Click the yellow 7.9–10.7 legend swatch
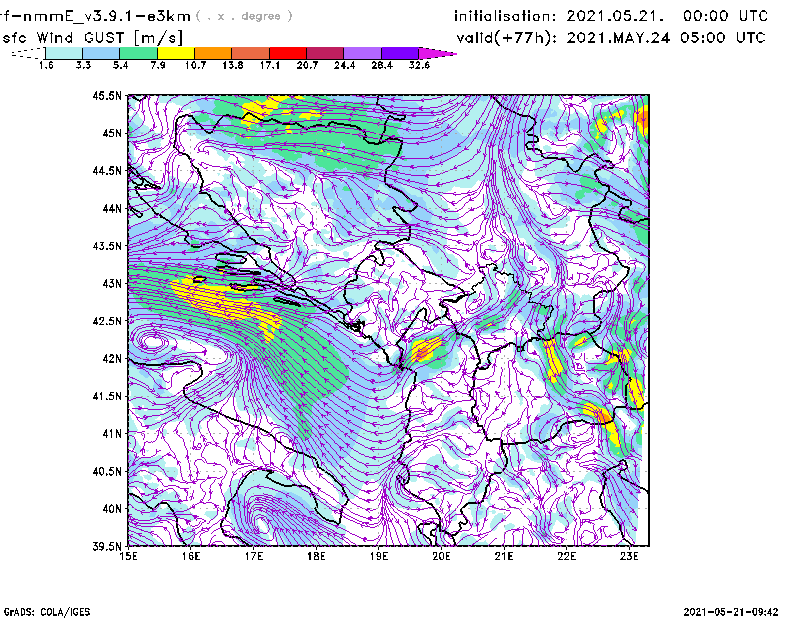The width and height of the screenshot is (800, 618). tap(176, 53)
